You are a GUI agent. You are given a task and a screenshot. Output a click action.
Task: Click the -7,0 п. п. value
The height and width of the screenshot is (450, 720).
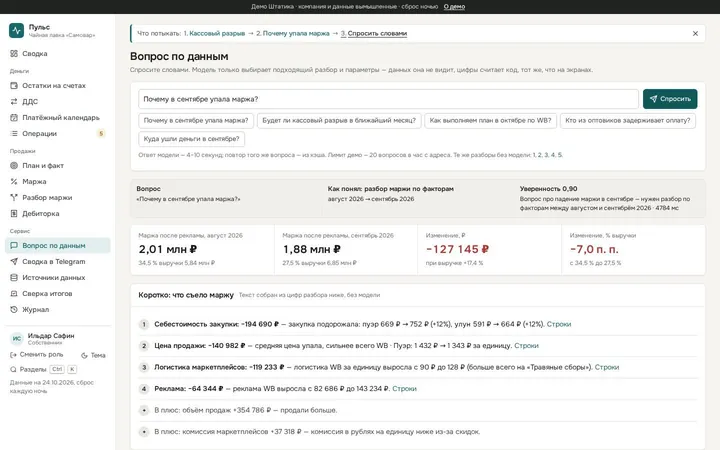coord(594,249)
